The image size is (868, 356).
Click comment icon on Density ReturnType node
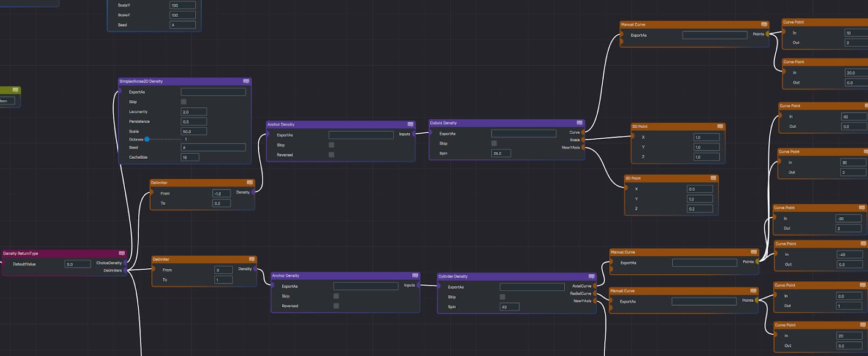pyautogui.click(x=122, y=254)
